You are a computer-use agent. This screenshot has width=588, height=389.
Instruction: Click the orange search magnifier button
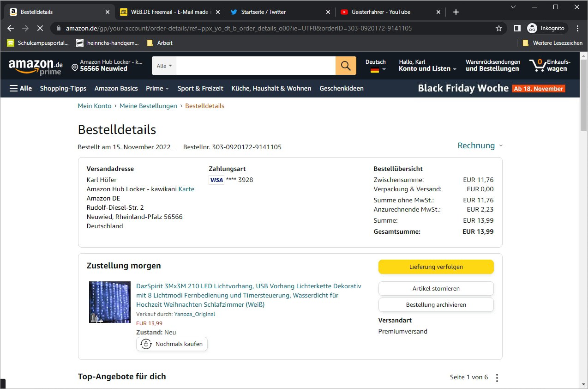(346, 66)
